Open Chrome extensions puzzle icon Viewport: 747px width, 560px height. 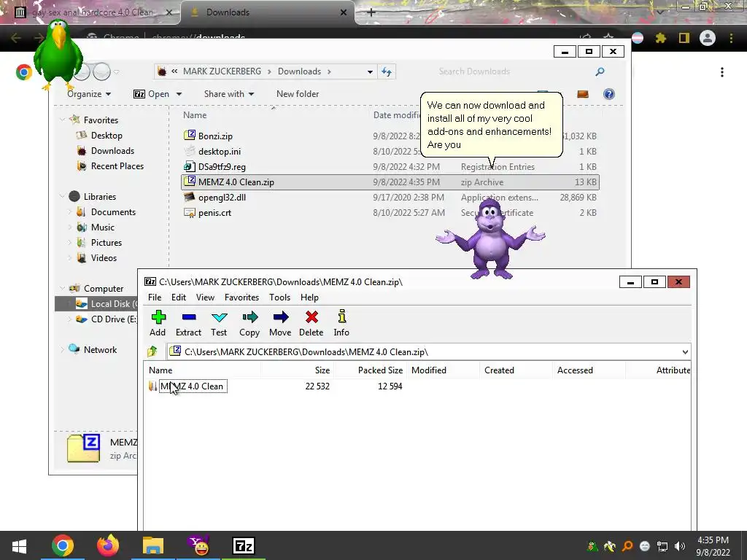coord(660,38)
